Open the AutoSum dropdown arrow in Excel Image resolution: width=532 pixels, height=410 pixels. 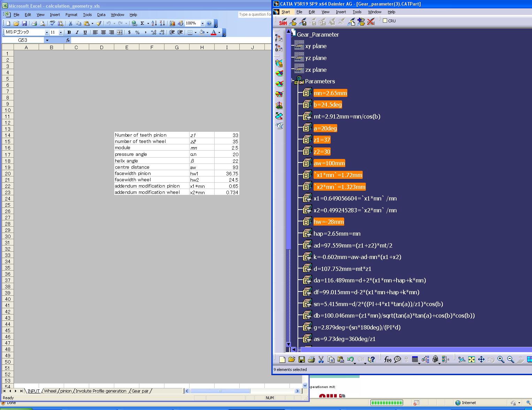tap(148, 23)
